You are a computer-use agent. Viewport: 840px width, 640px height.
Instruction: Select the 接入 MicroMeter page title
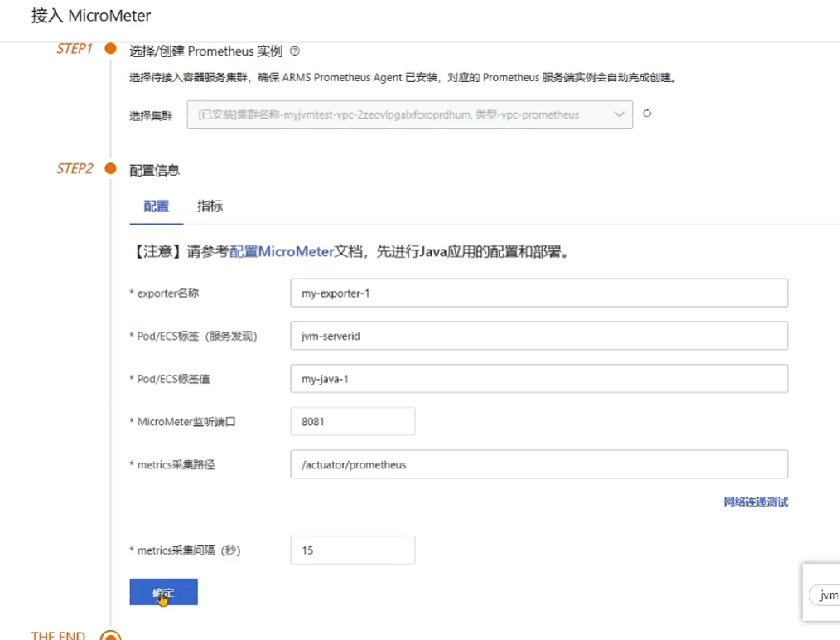pos(91,16)
